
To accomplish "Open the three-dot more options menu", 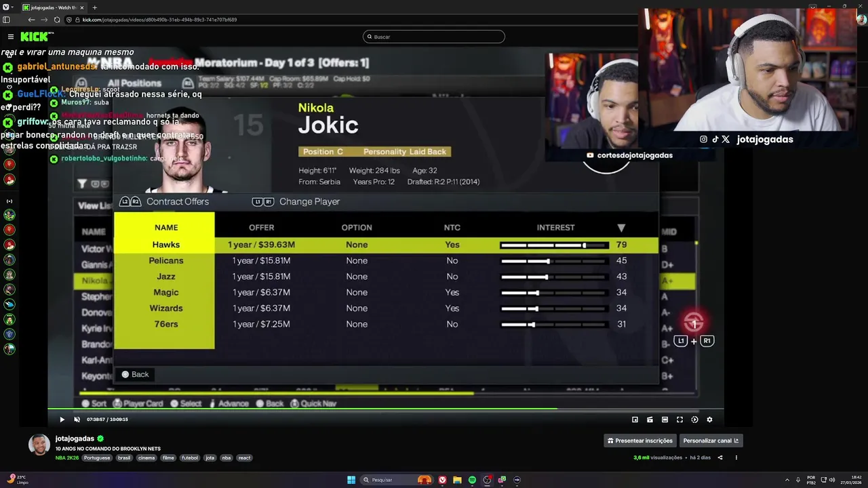I will (x=736, y=457).
